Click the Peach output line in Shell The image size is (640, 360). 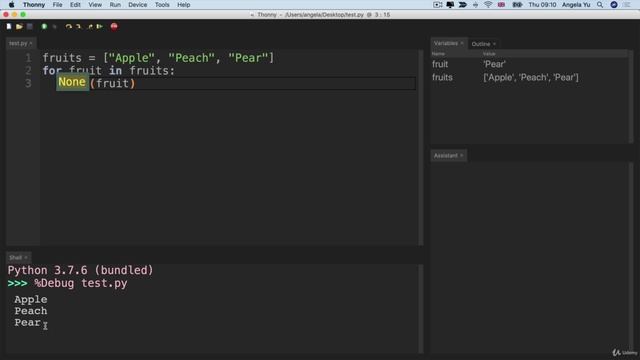(31, 311)
